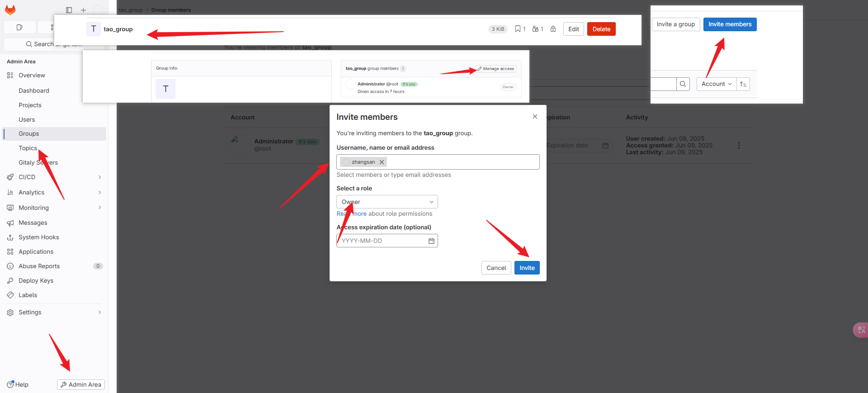Open the calendar date picker icon in the dialog

(431, 241)
